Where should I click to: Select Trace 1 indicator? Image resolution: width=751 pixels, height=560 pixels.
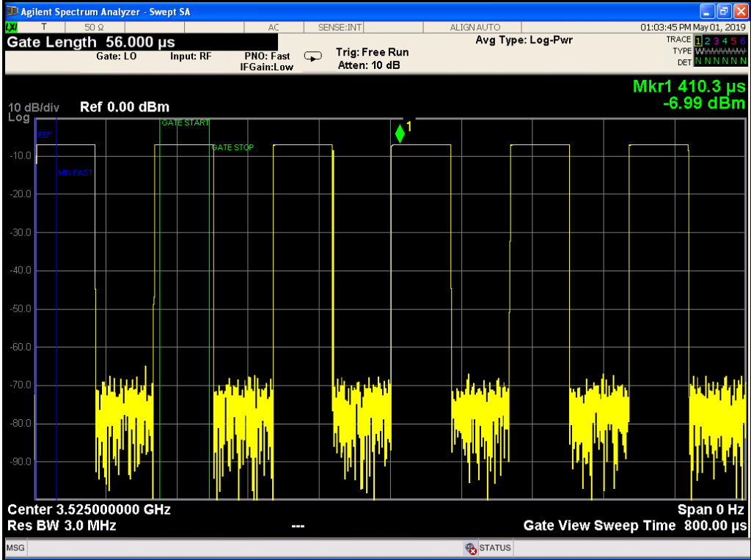click(698, 40)
